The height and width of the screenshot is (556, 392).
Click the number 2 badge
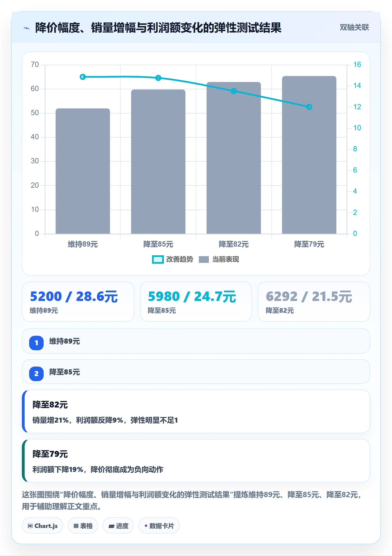click(36, 374)
